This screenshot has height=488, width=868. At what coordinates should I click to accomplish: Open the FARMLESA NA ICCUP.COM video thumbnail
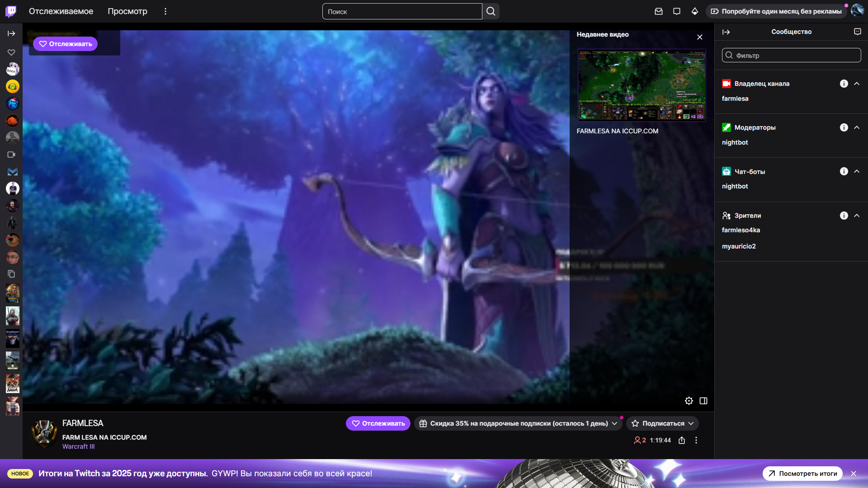[x=642, y=85]
